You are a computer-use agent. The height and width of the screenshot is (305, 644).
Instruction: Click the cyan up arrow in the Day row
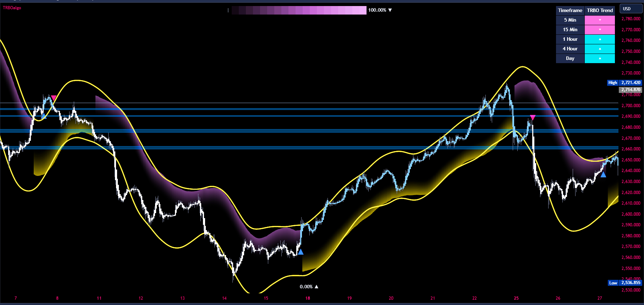coord(600,58)
